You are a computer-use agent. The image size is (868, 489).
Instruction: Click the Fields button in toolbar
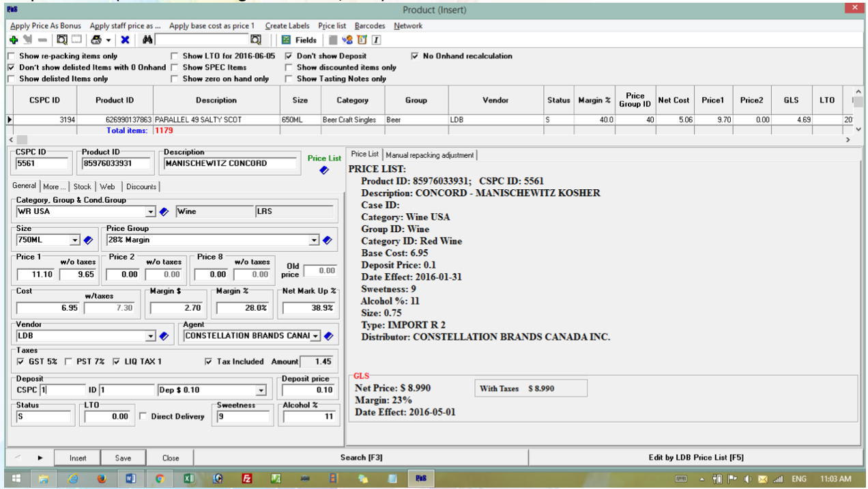[x=299, y=40]
